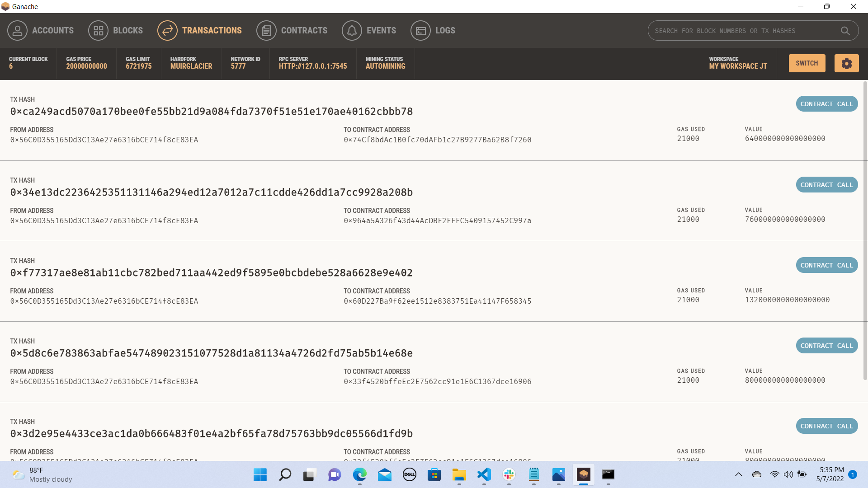Go to the Contracts tab
Viewport: 868px width, 488px height.
coord(304,30)
